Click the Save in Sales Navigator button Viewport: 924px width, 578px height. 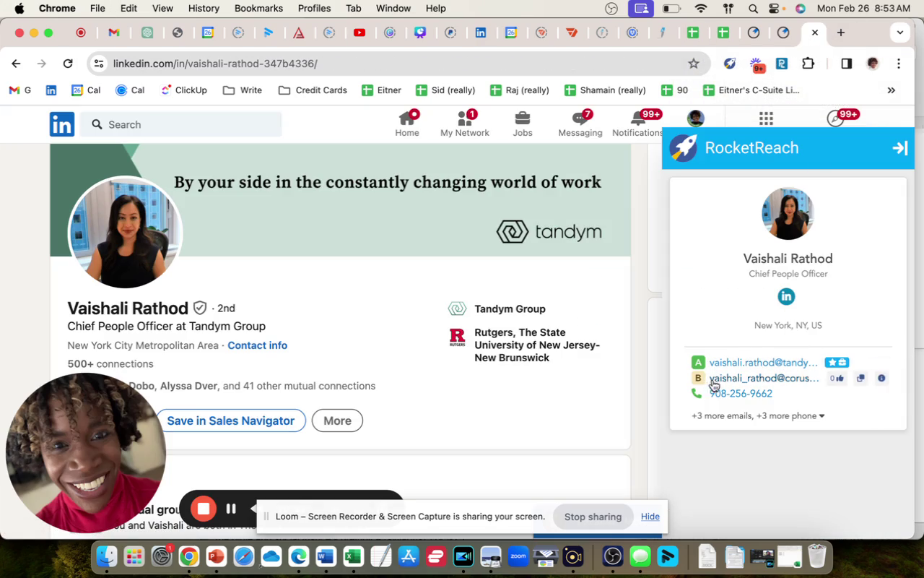[x=231, y=420]
